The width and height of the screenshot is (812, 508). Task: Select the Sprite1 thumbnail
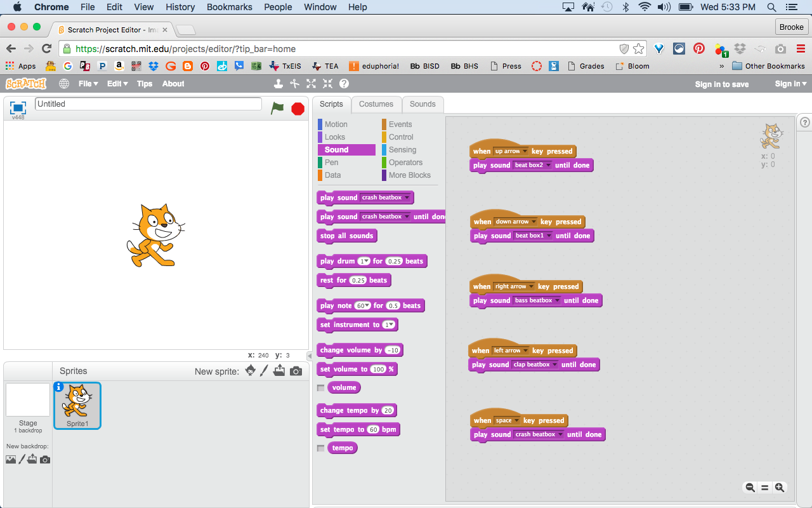pos(77,405)
